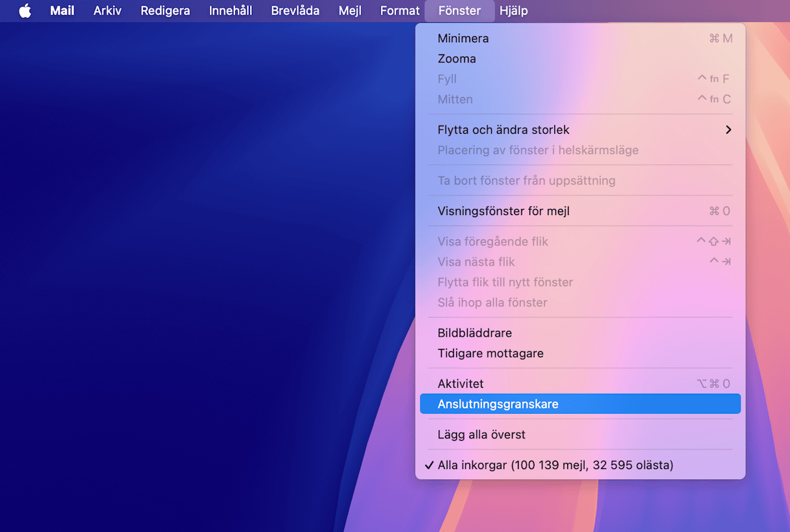Open the Redigera menu
790x532 pixels.
point(165,11)
